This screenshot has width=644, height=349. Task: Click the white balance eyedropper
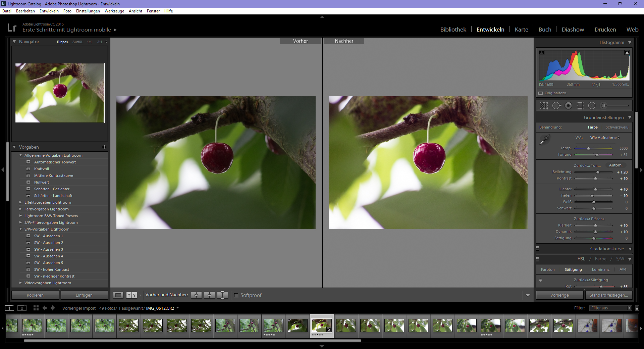(544, 139)
